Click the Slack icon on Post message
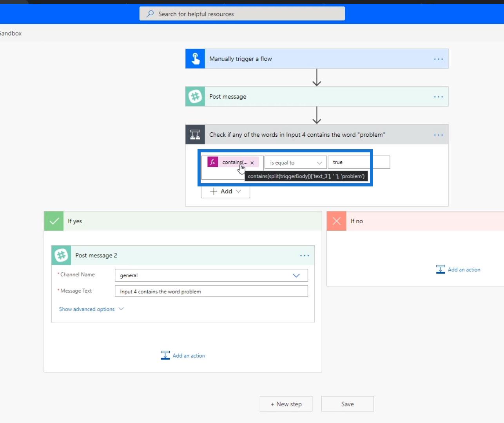 click(x=195, y=96)
